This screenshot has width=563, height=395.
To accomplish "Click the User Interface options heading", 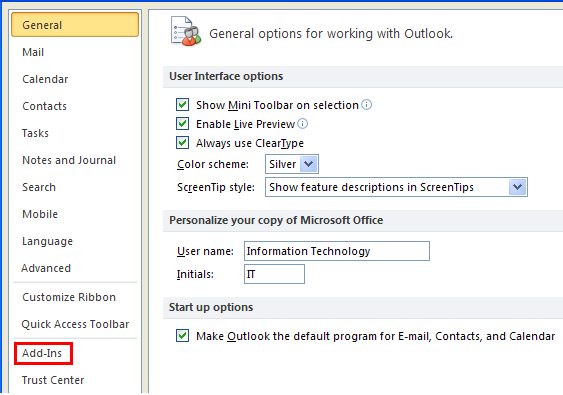I will 226,76.
